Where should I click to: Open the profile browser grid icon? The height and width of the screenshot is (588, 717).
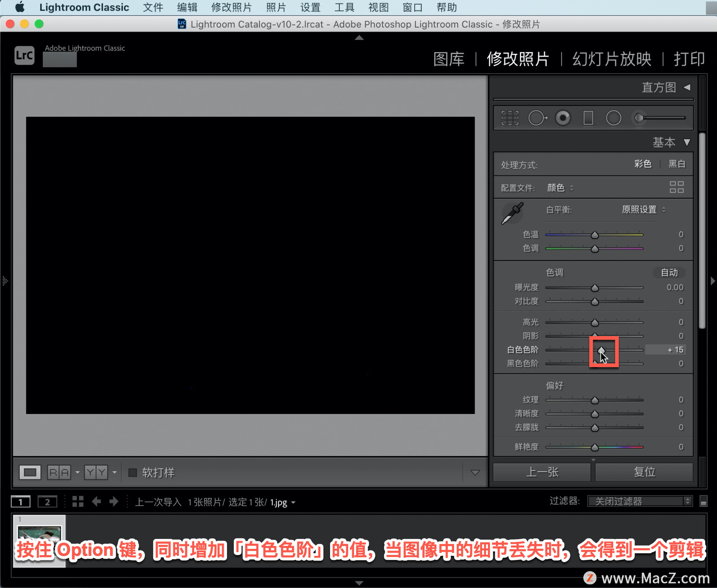(x=677, y=187)
